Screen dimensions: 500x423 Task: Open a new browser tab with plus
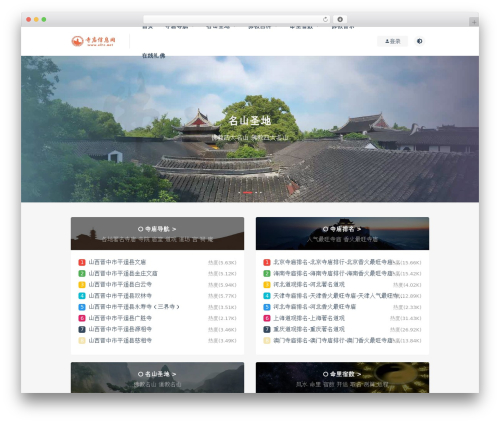(x=474, y=22)
